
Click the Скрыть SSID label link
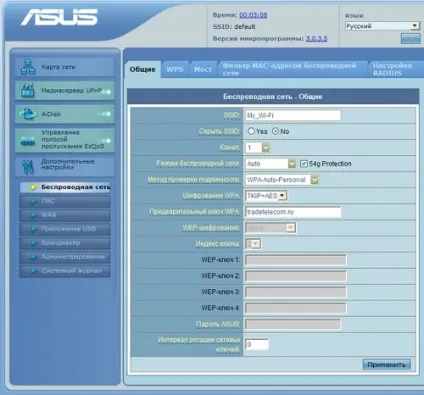[x=219, y=131]
